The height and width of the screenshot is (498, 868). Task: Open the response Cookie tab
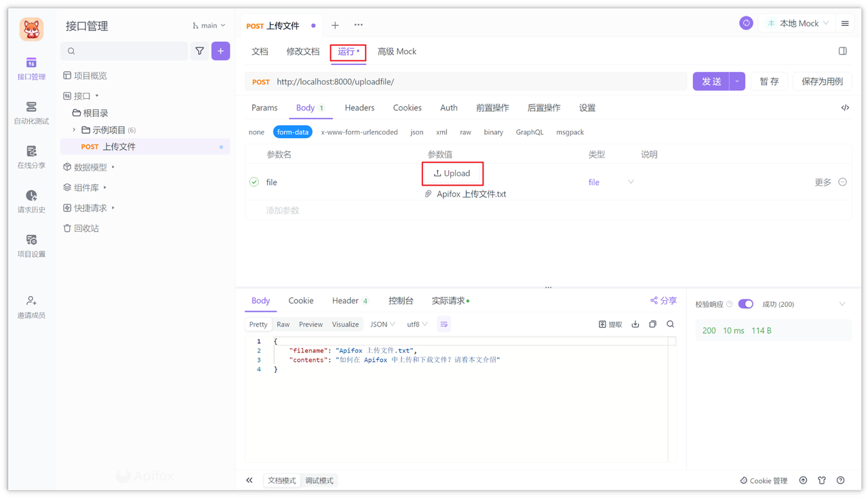click(300, 301)
